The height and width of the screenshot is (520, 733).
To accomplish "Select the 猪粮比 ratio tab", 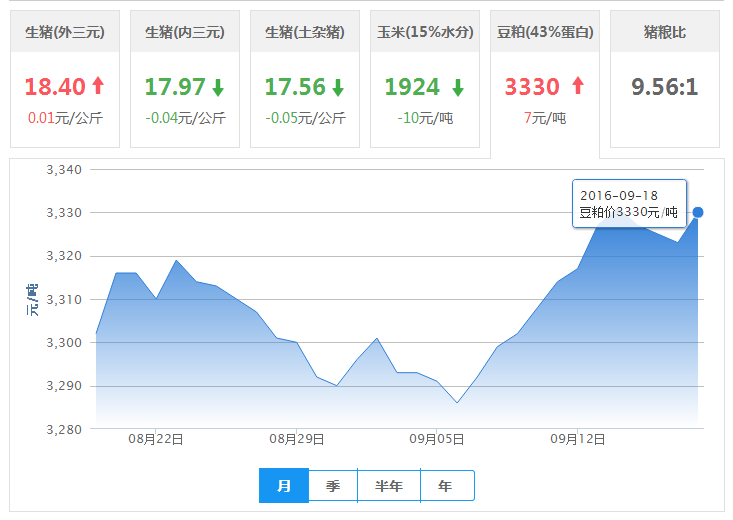I will (665, 79).
